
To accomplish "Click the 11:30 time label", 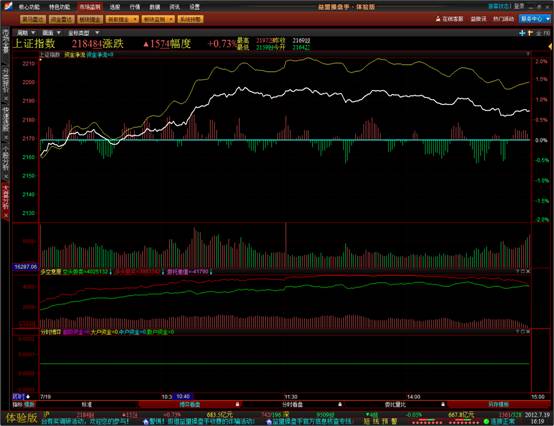I will pyautogui.click(x=290, y=397).
